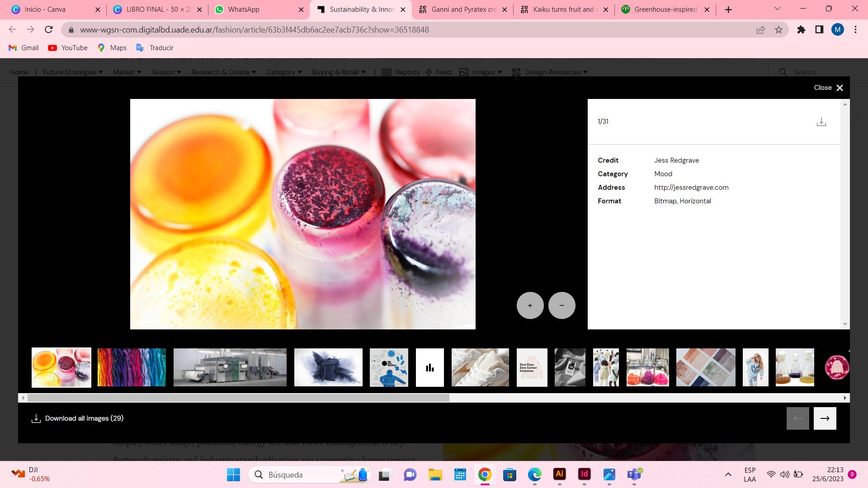This screenshot has width=868, height=488.
Task: Open Adobe InDesign from the taskbar
Action: tap(584, 474)
